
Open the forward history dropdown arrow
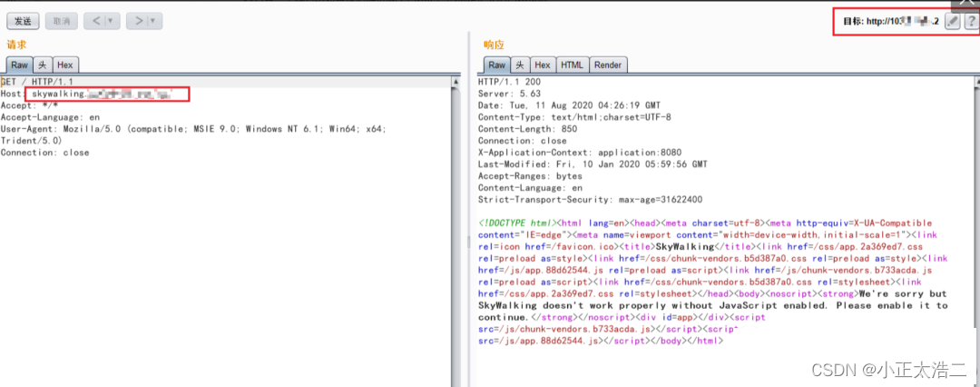[x=155, y=21]
